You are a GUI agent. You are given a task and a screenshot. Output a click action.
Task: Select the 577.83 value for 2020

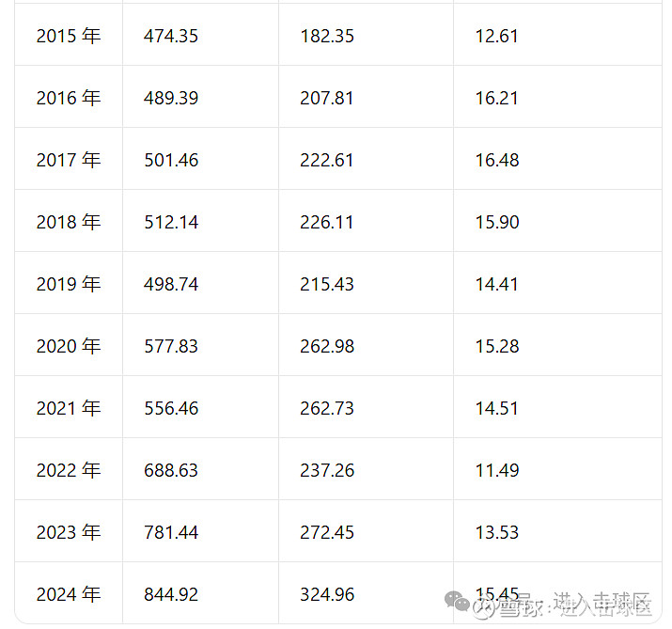[x=171, y=346]
